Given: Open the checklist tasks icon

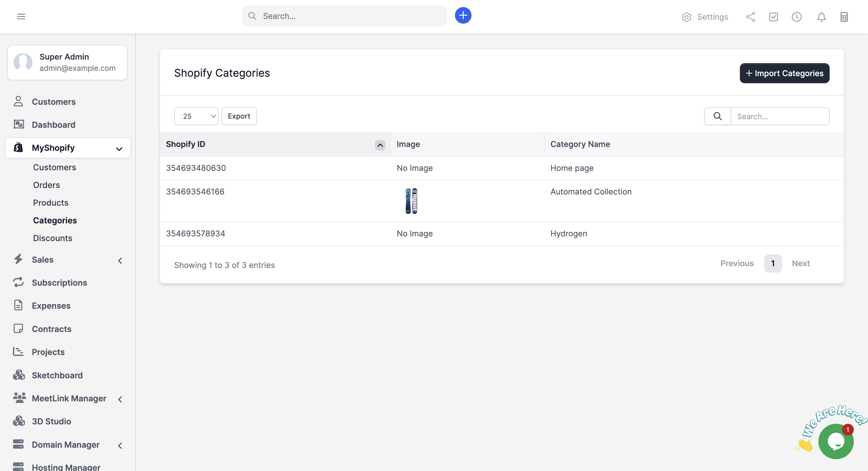Looking at the screenshot, I should point(773,17).
